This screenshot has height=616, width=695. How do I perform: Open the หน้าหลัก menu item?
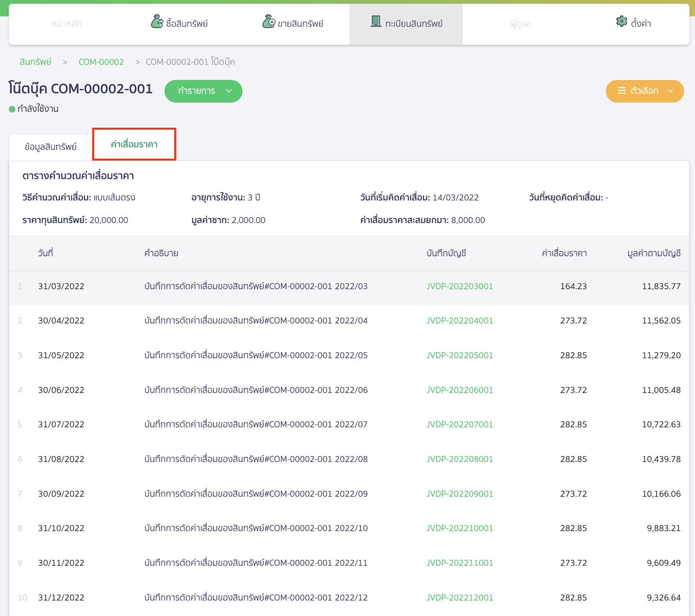coord(67,24)
